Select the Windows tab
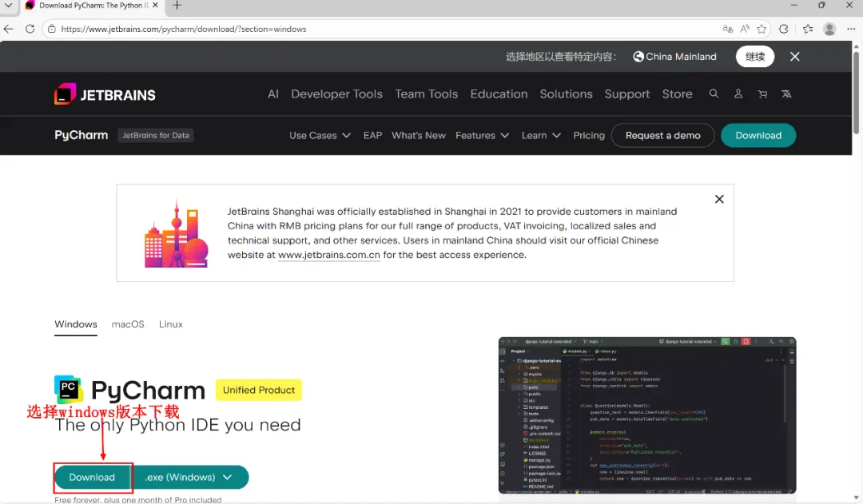The height and width of the screenshot is (504, 863). 75,324
